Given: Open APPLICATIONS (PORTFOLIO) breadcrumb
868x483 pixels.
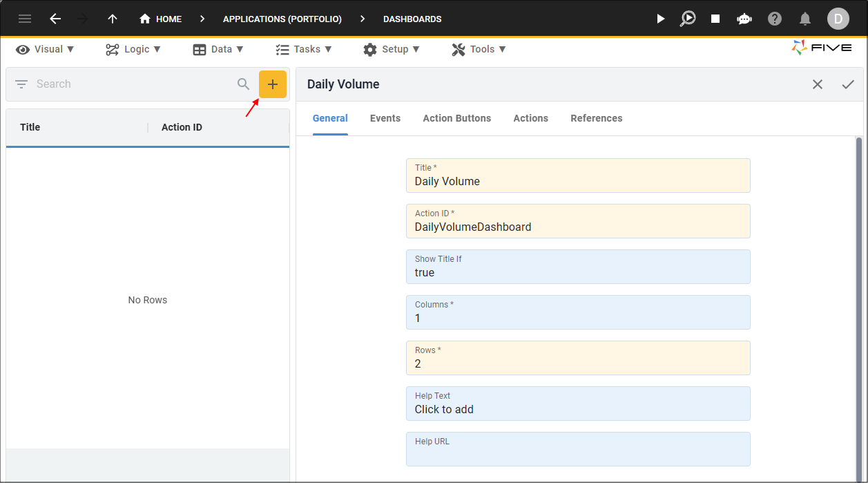Looking at the screenshot, I should click(282, 19).
